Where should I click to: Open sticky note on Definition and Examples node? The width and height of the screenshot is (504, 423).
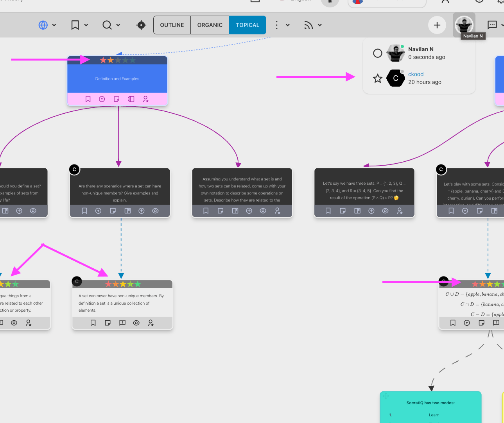point(117,99)
